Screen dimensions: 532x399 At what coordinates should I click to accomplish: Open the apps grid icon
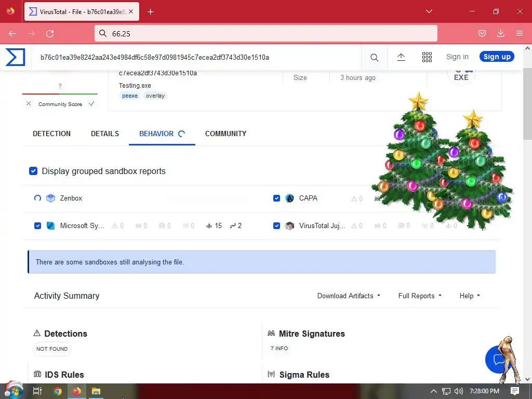427,57
